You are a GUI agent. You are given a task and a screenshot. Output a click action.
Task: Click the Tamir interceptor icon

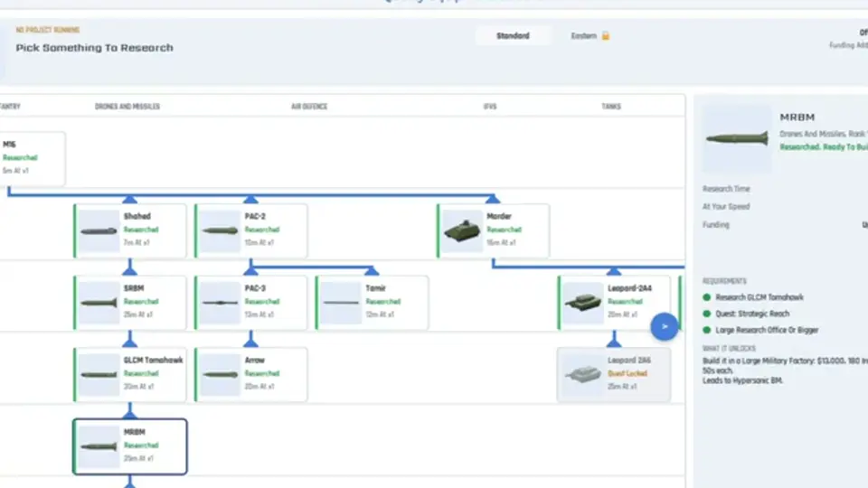(341, 304)
